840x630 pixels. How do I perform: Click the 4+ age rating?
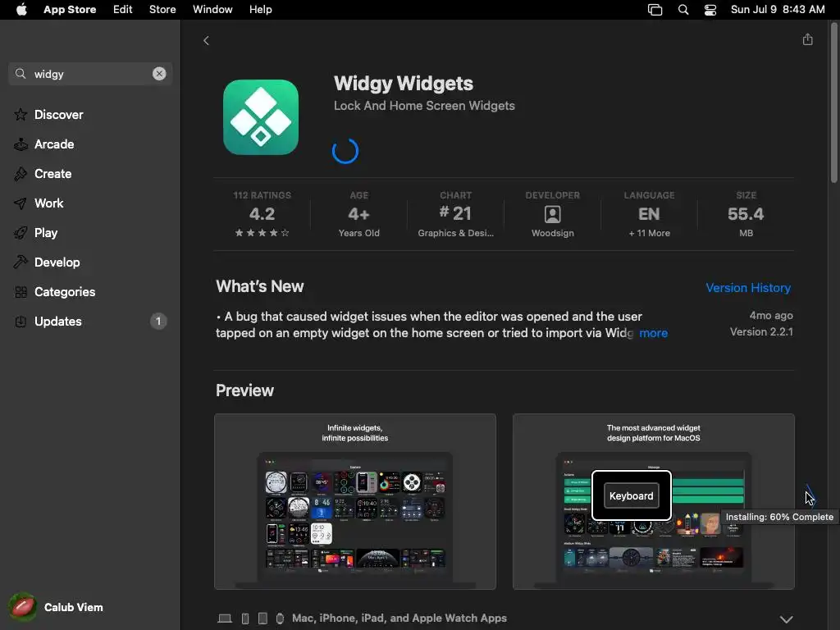pos(359,214)
